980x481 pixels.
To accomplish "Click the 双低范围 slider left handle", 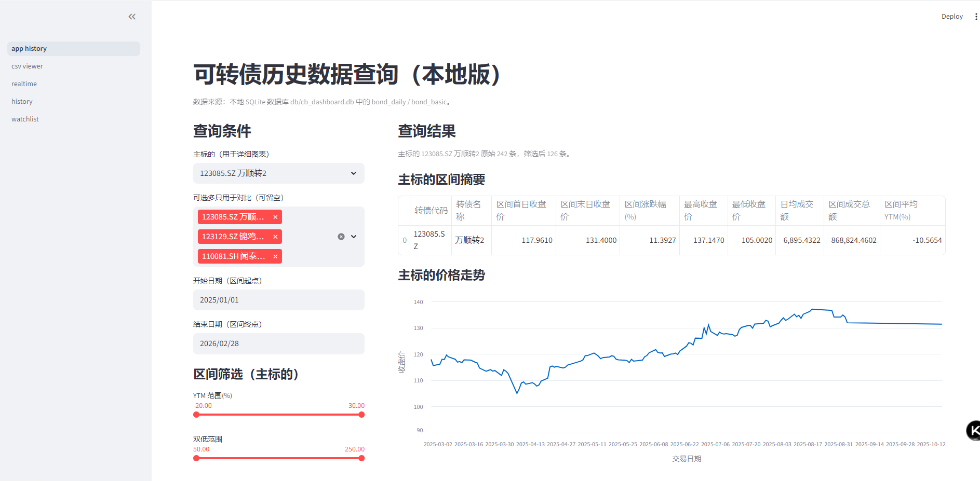I will click(196, 458).
